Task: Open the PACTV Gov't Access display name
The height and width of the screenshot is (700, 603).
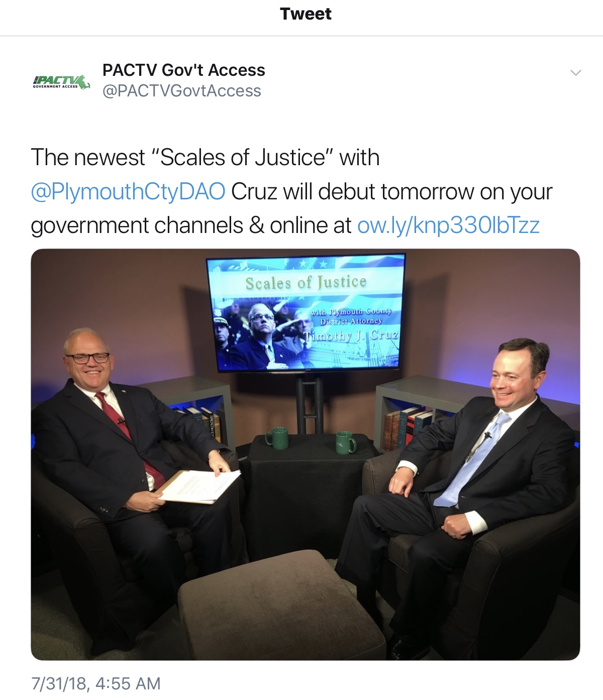Action: pyautogui.click(x=183, y=70)
